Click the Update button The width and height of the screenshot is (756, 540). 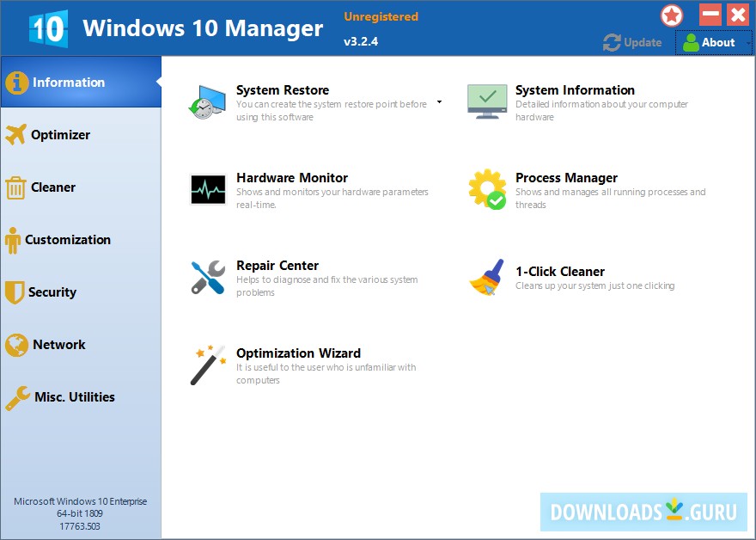(x=632, y=41)
